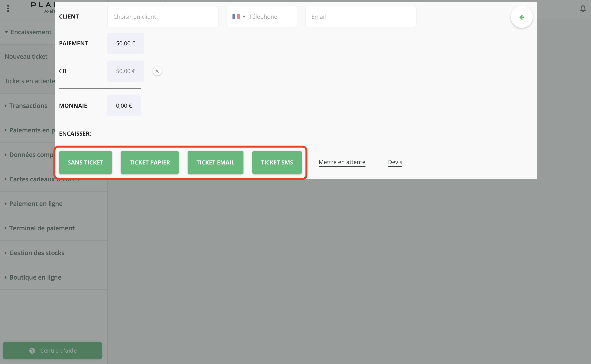Click the help center question icon

(x=32, y=350)
